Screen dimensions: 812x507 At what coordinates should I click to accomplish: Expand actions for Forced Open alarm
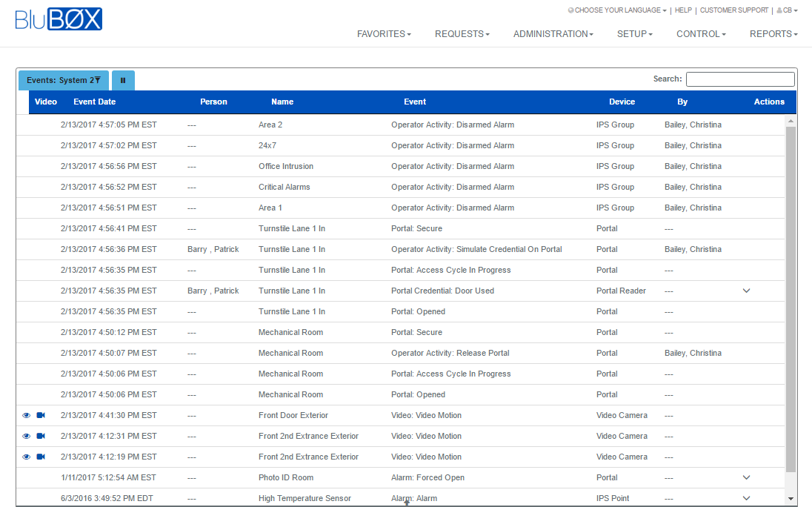[x=746, y=477]
